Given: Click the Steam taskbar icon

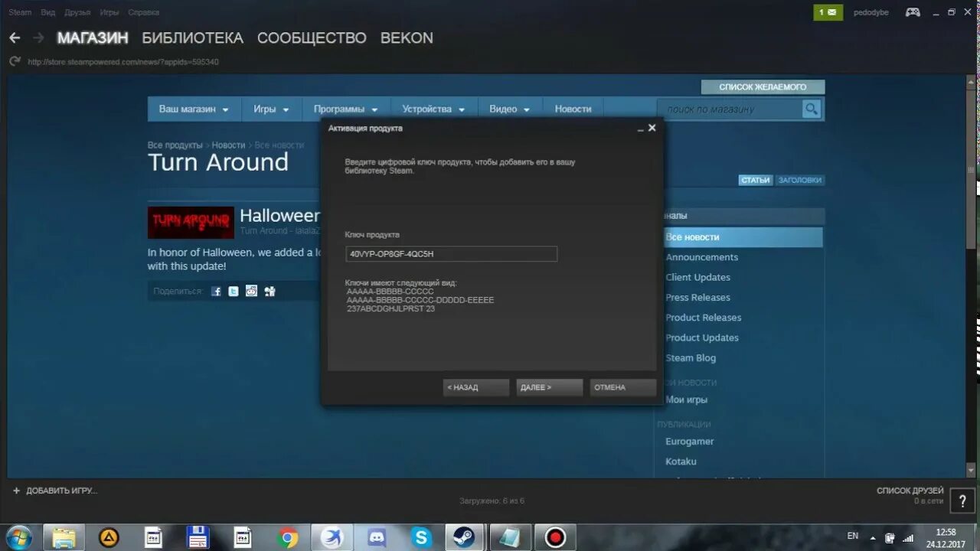Looking at the screenshot, I should pyautogui.click(x=462, y=538).
